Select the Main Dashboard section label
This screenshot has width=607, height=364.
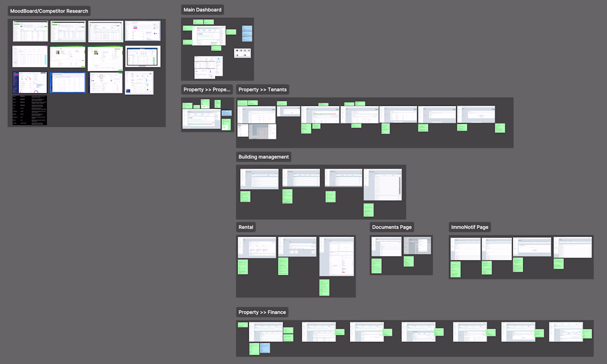tap(203, 10)
